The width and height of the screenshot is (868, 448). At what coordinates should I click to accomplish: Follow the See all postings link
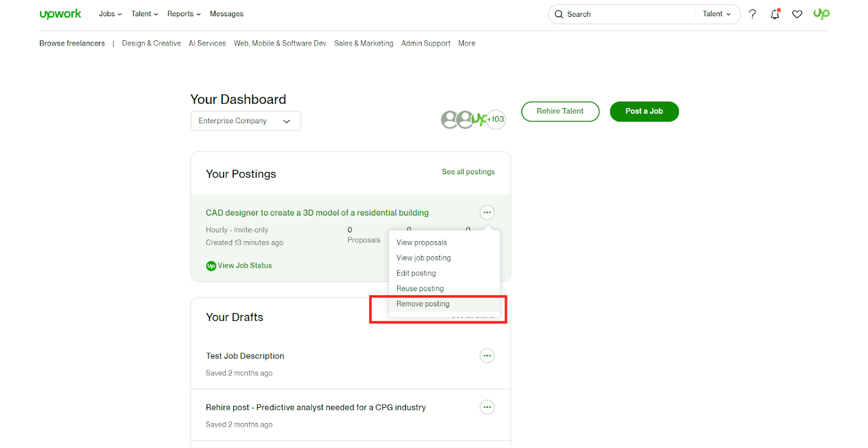tap(468, 172)
